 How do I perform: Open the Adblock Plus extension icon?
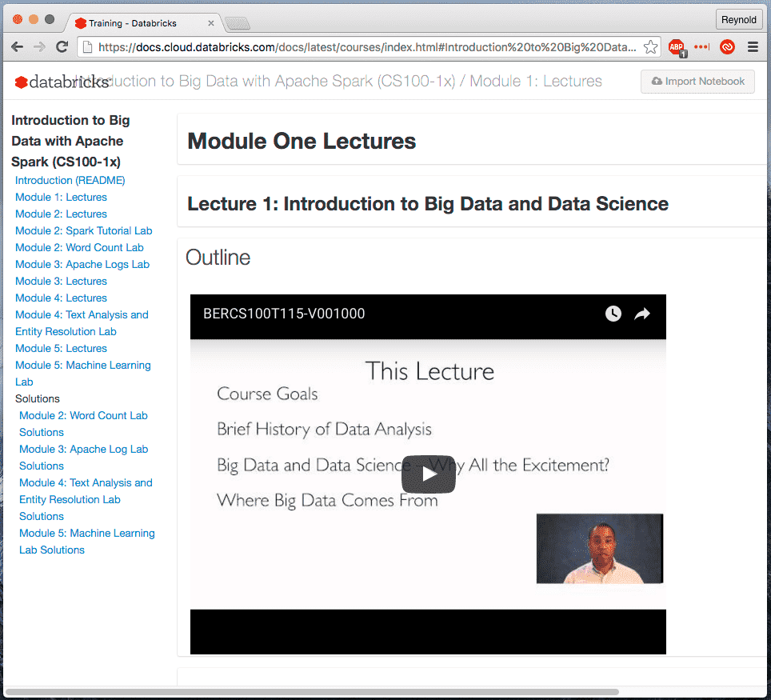(676, 47)
